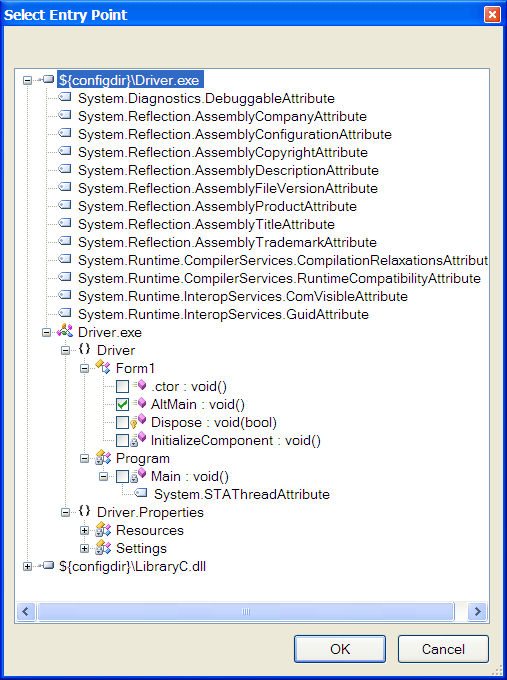
Task: Select System.Diagnostics.DebuggableAttribute text
Action: pos(206,98)
